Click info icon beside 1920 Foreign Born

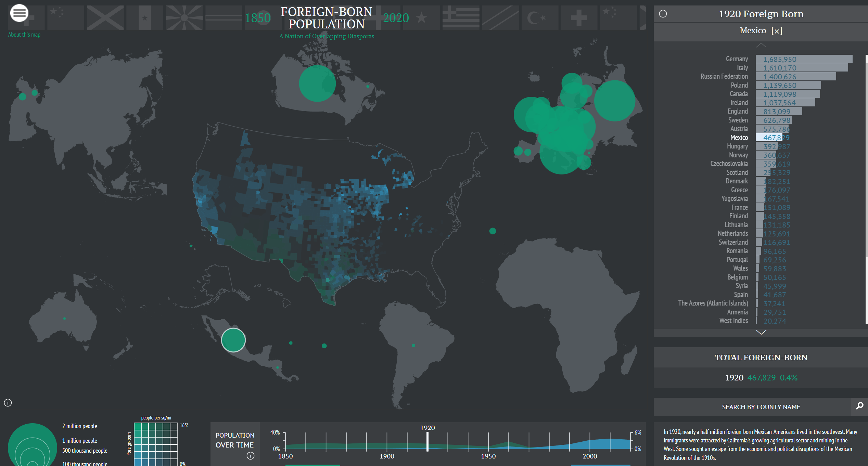(663, 14)
